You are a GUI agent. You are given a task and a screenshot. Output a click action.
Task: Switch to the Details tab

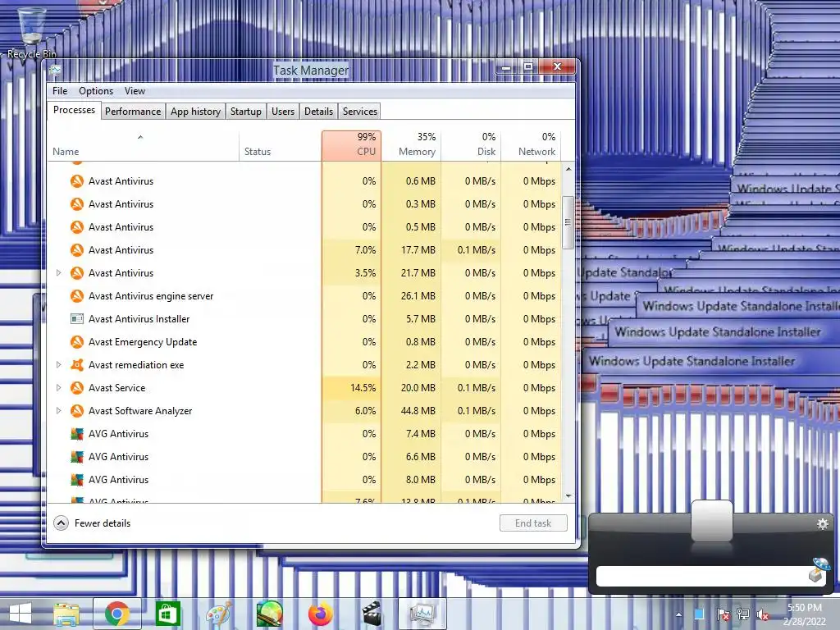point(319,112)
